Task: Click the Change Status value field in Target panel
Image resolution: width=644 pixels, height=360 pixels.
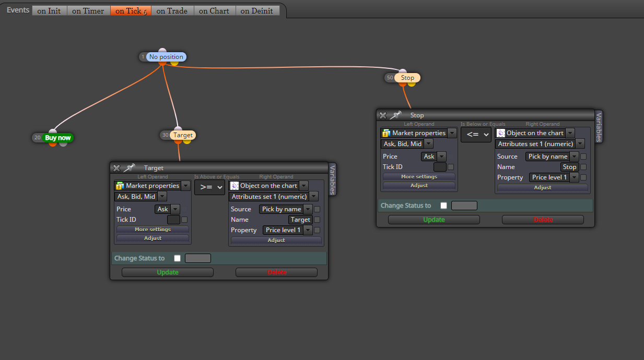Action: 198,258
